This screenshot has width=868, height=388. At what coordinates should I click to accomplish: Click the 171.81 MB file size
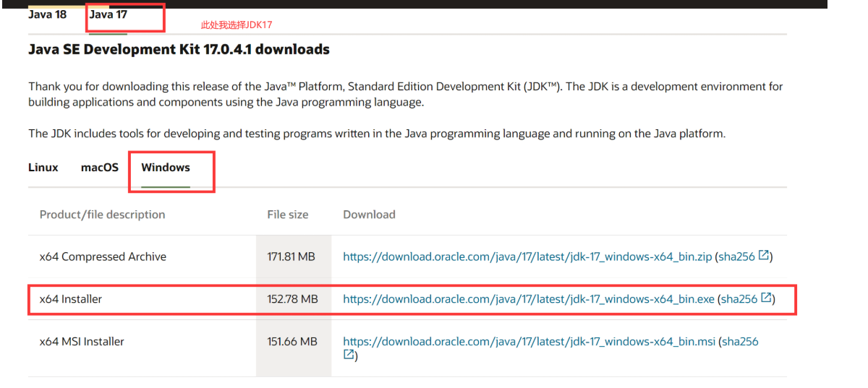click(291, 256)
